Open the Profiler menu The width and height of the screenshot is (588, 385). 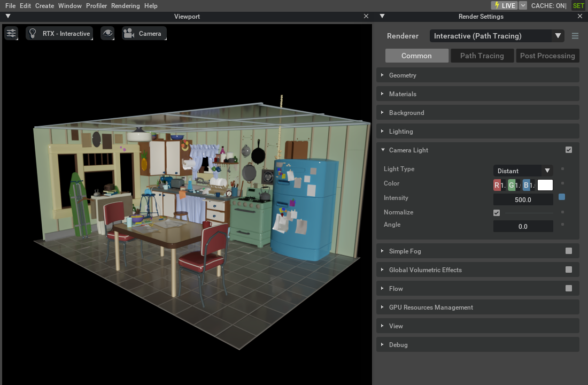point(96,6)
